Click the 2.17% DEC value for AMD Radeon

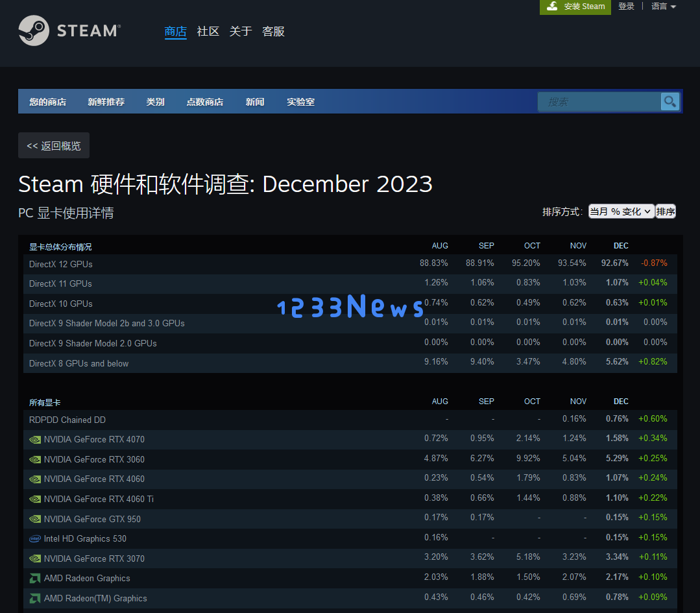coord(617,577)
